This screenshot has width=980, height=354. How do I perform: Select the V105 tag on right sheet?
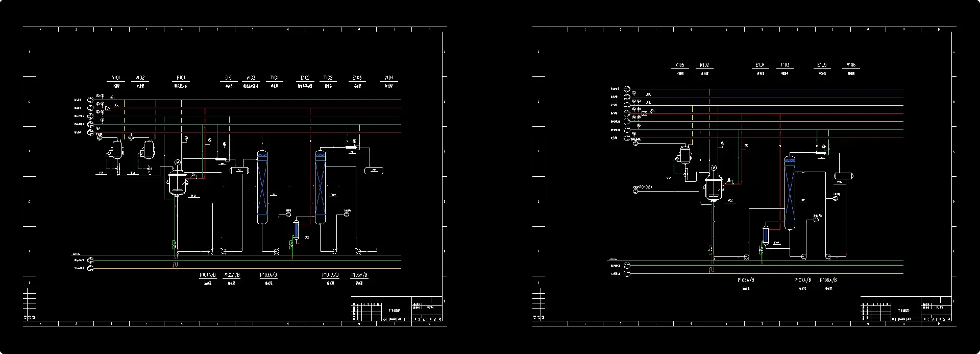tap(680, 65)
